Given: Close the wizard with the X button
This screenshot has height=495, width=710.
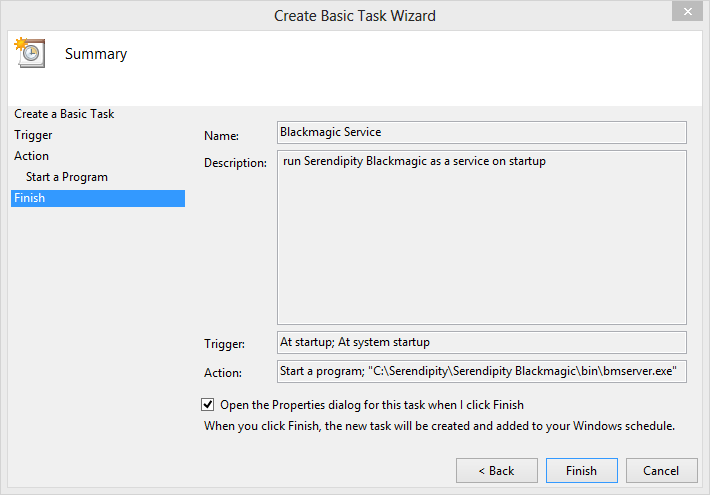Looking at the screenshot, I should (x=687, y=11).
